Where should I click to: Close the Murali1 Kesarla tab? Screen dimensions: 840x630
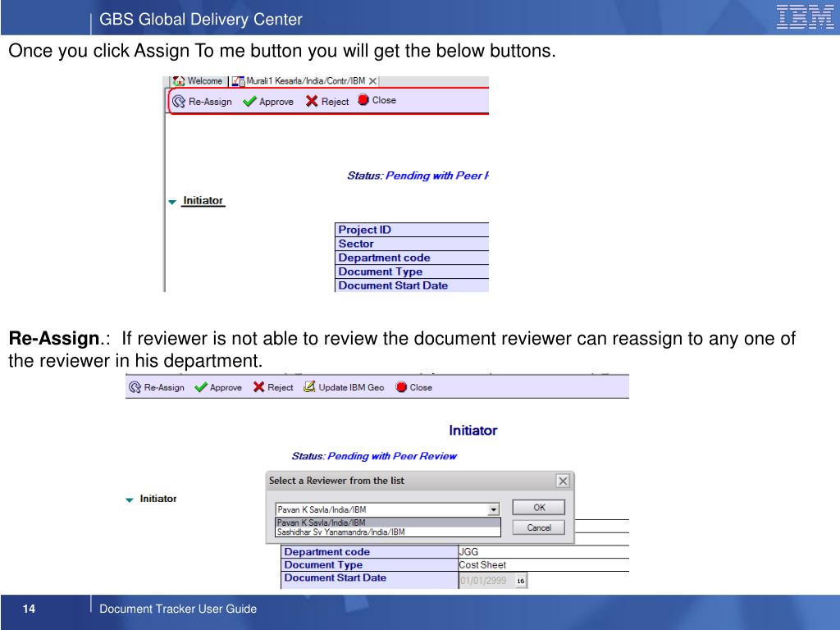pyautogui.click(x=372, y=81)
